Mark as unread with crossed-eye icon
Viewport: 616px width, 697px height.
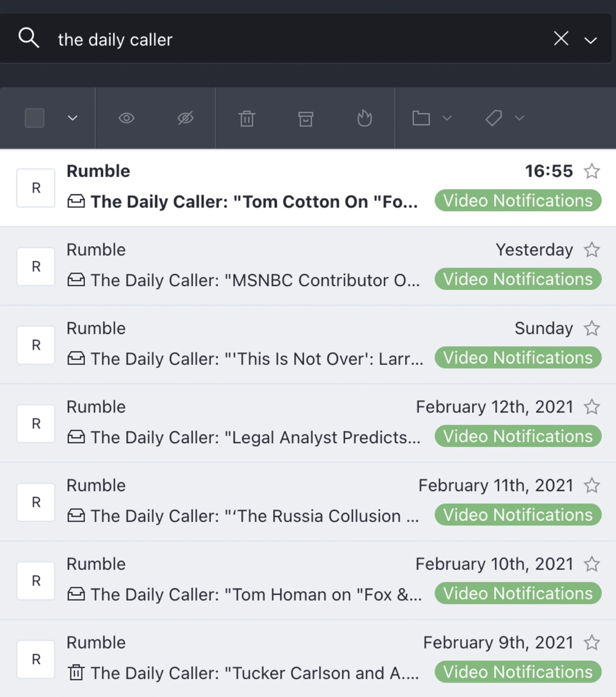coord(186,118)
